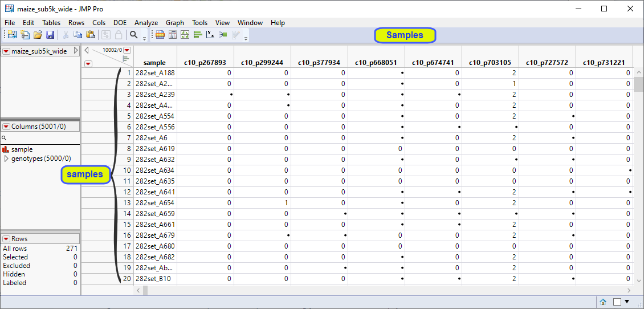
Task: Click the home window icon in status bar
Action: 603,302
